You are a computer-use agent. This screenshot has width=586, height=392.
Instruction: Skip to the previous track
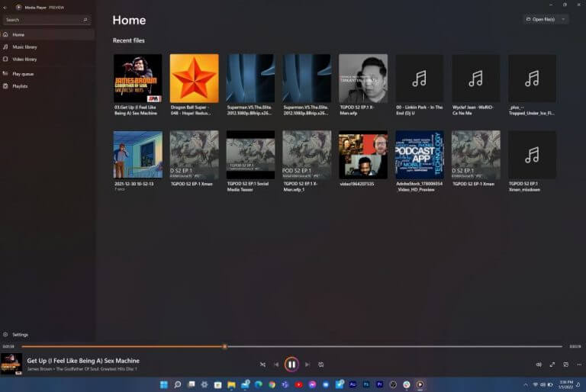[x=276, y=365]
